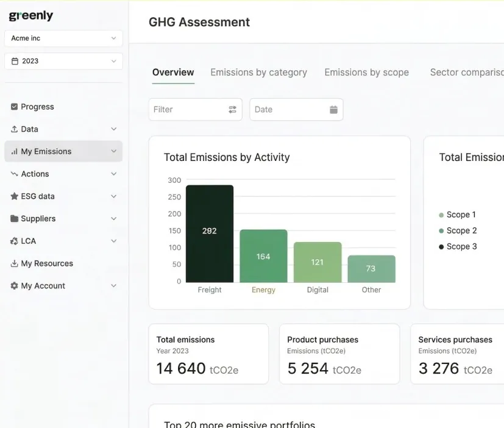Click the Data upload icon
This screenshot has width=504, height=428.
coord(14,129)
